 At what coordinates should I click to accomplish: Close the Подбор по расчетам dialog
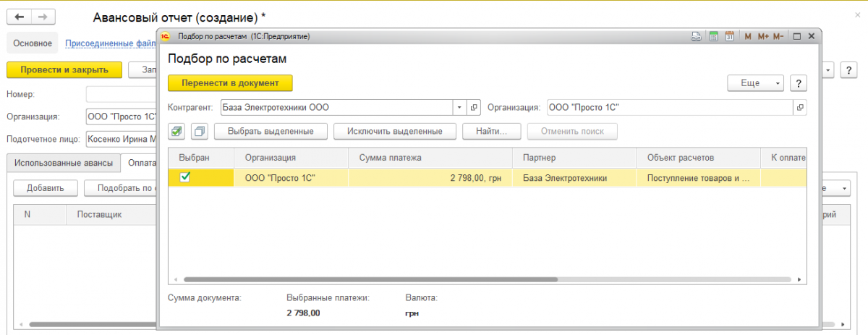(812, 35)
